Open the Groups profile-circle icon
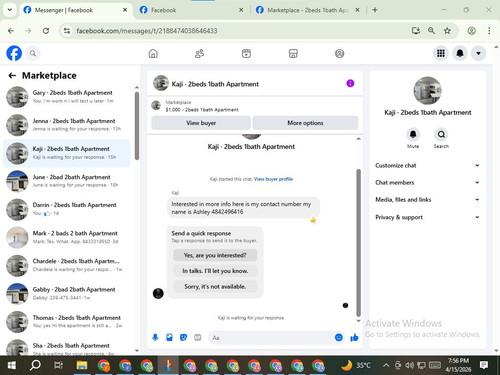This screenshot has height=375, width=500. click(x=339, y=53)
